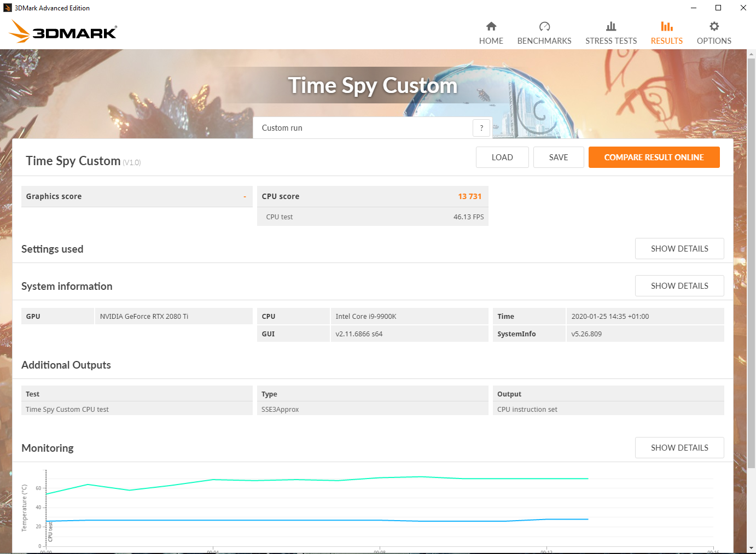Click the vertical scrollbar thumb

pyautogui.click(x=751, y=263)
